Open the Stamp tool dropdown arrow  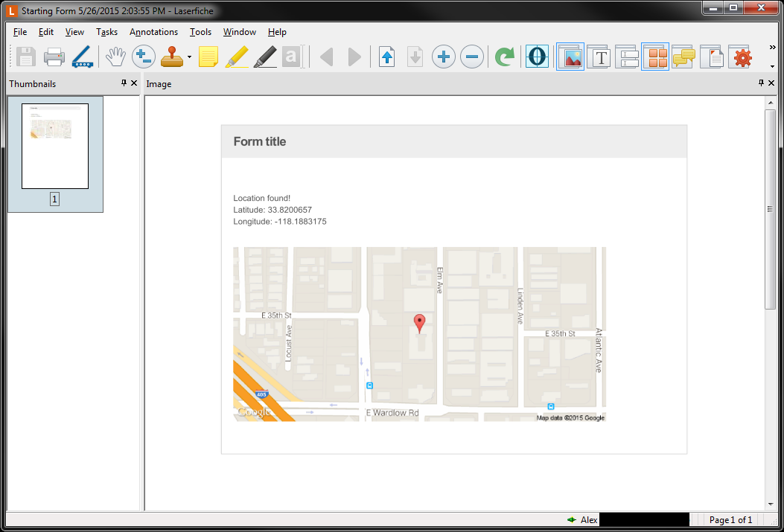(x=189, y=57)
